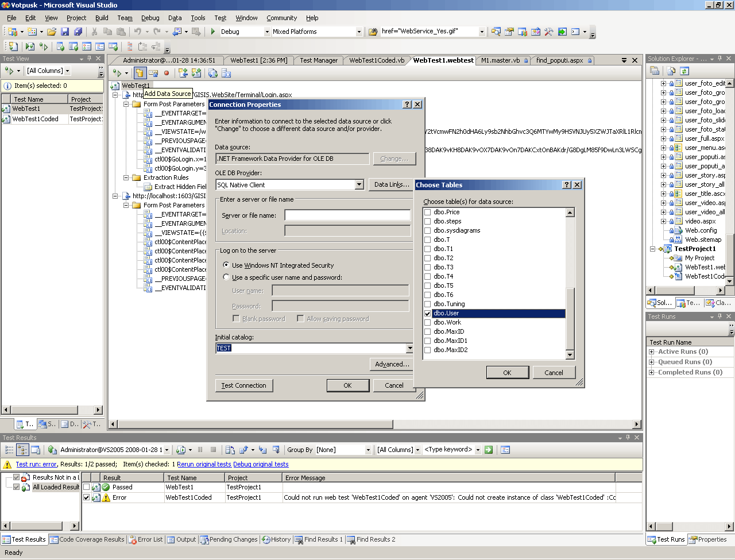Click the Debug original tests link

coord(261,464)
